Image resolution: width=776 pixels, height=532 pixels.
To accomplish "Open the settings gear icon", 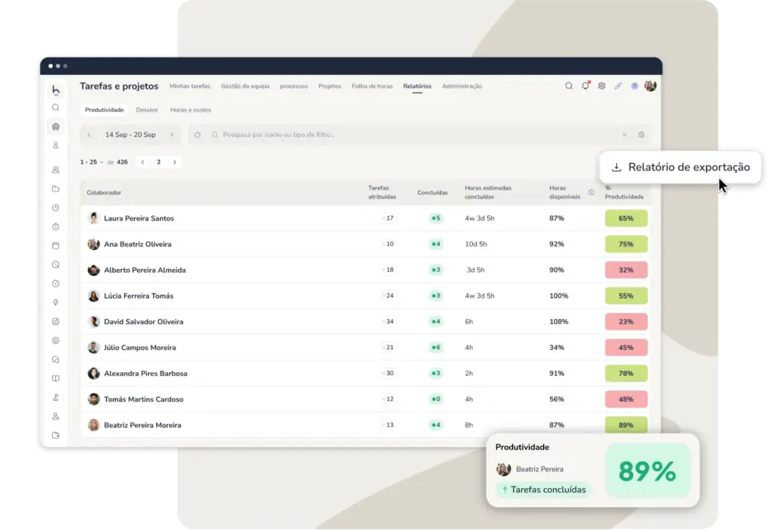I will pos(602,86).
